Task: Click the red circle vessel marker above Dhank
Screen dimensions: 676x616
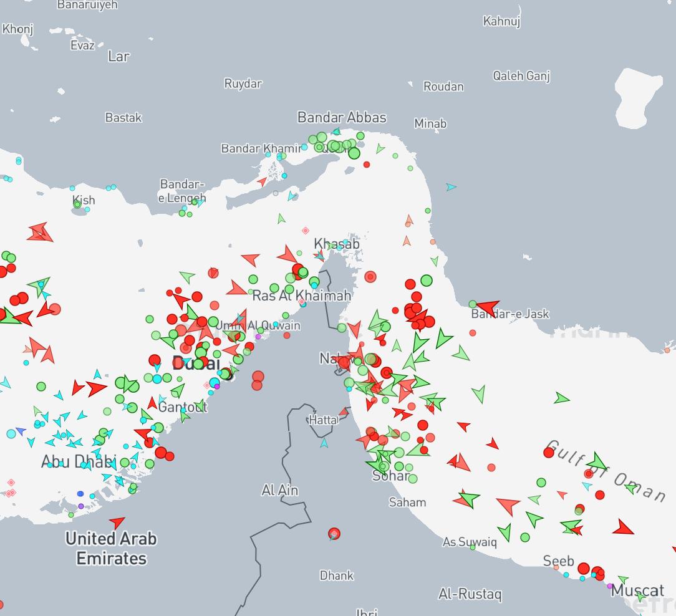Action: pos(334,534)
